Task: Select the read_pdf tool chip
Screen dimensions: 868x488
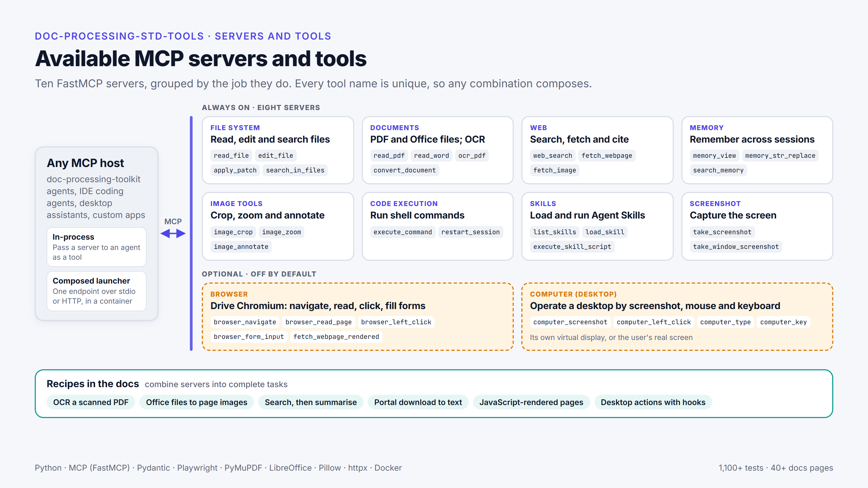Action: (x=389, y=156)
